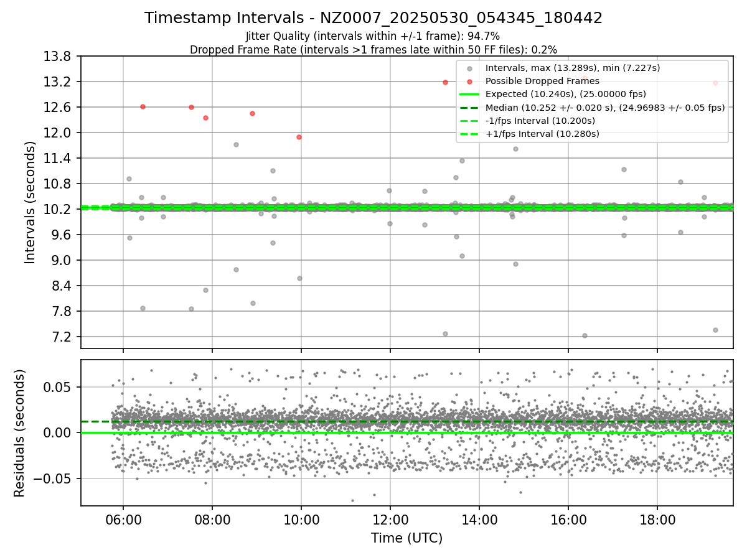This screenshot has width=747, height=560.
Task: Click the red dropped-frame point at 13.2 after 13:00
Action: tap(445, 82)
